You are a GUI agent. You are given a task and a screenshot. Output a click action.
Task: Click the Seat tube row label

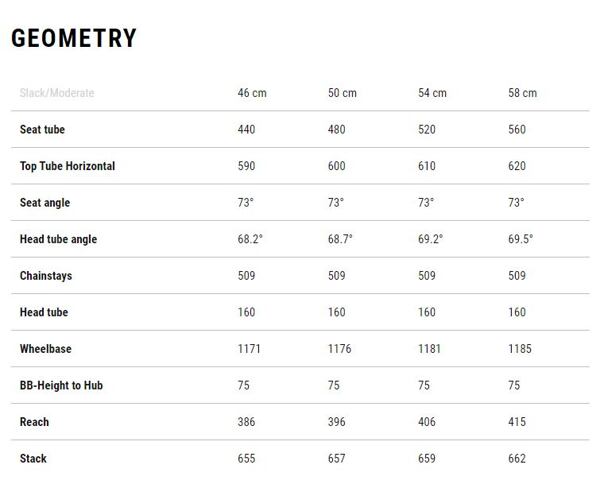point(42,129)
